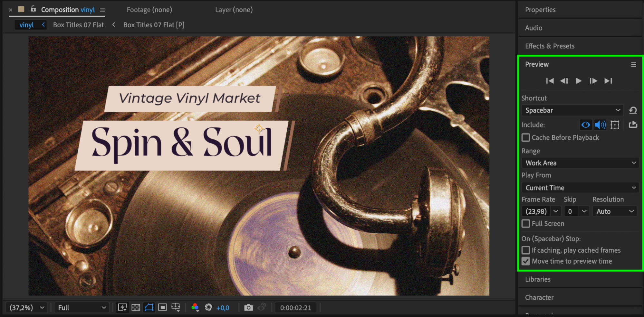Jump to first frame in Preview
Screen dimensions: 644x317
[x=550, y=81]
